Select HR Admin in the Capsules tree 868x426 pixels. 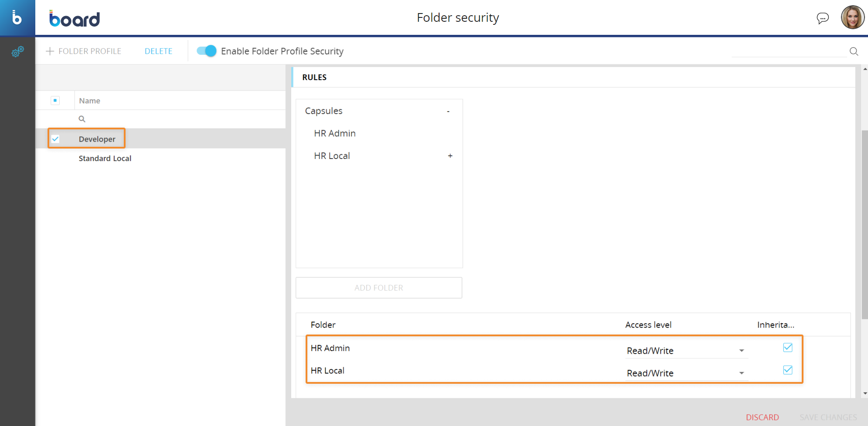[334, 133]
